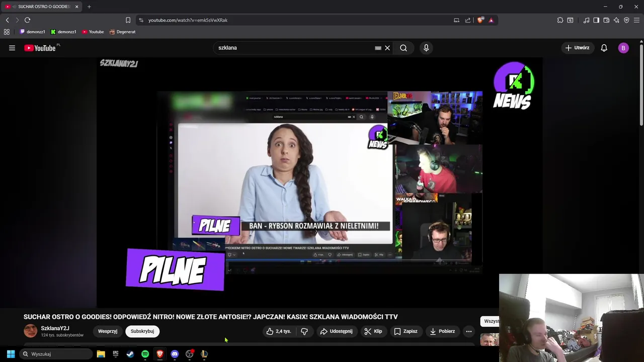Open a new browser tab
Image resolution: width=644 pixels, height=362 pixels.
point(89,7)
